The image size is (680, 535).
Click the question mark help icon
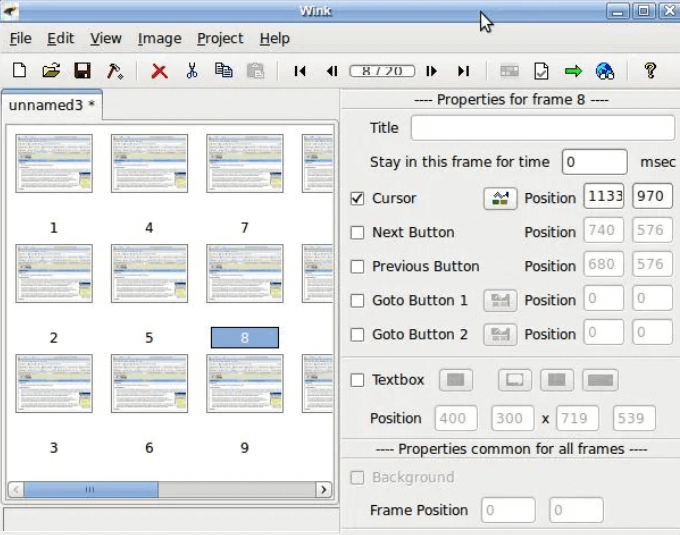coord(650,71)
